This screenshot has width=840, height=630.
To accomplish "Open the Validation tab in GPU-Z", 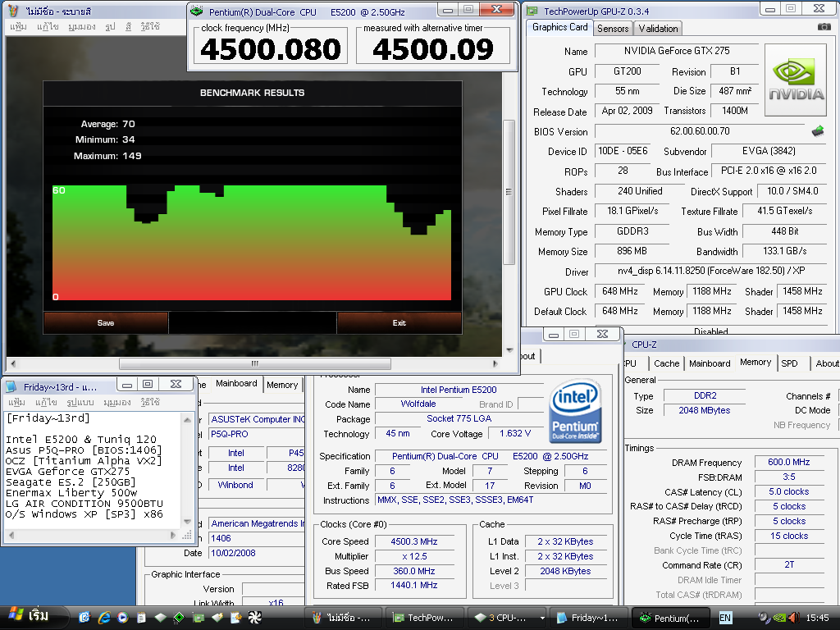I will tap(658, 28).
